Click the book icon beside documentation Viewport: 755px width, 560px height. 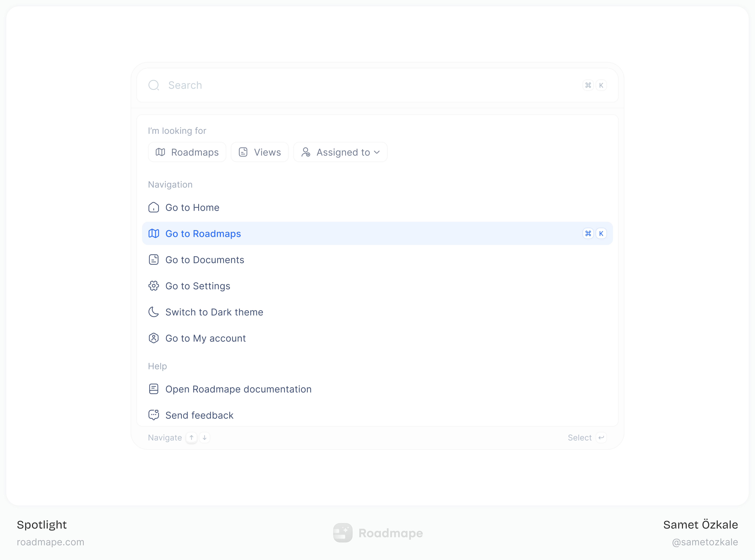(153, 389)
